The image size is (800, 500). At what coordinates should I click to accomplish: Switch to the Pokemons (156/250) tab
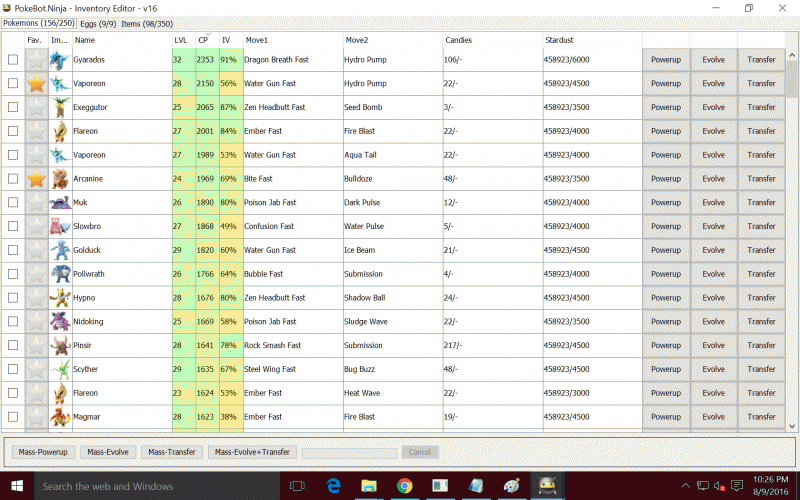coord(39,23)
